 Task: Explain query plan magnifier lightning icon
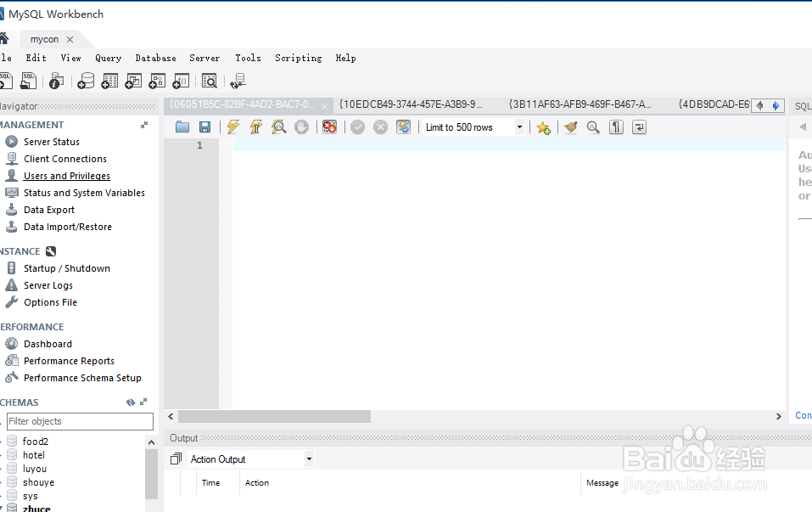[x=278, y=127]
